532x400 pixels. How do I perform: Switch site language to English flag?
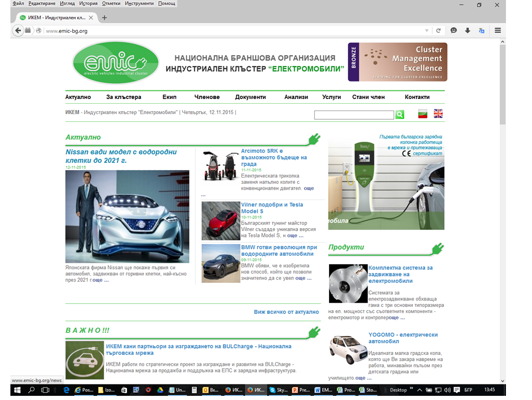point(438,114)
